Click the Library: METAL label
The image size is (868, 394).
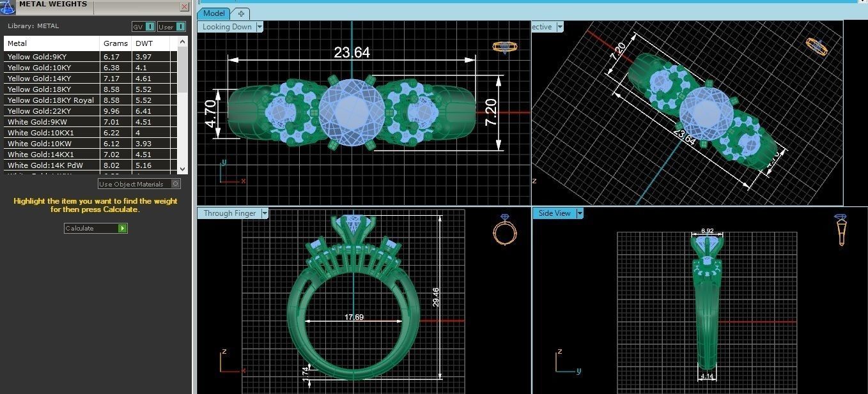pyautogui.click(x=33, y=26)
